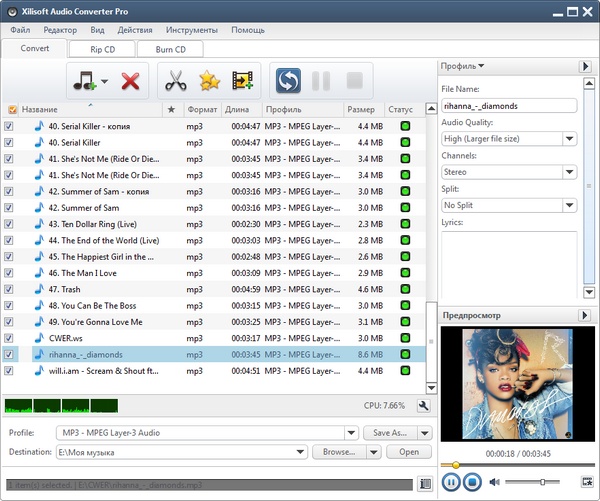Image resolution: width=600 pixels, height=501 pixels.
Task: Uncheck the rihanna_-_diamonds checkbox
Action: coord(10,354)
